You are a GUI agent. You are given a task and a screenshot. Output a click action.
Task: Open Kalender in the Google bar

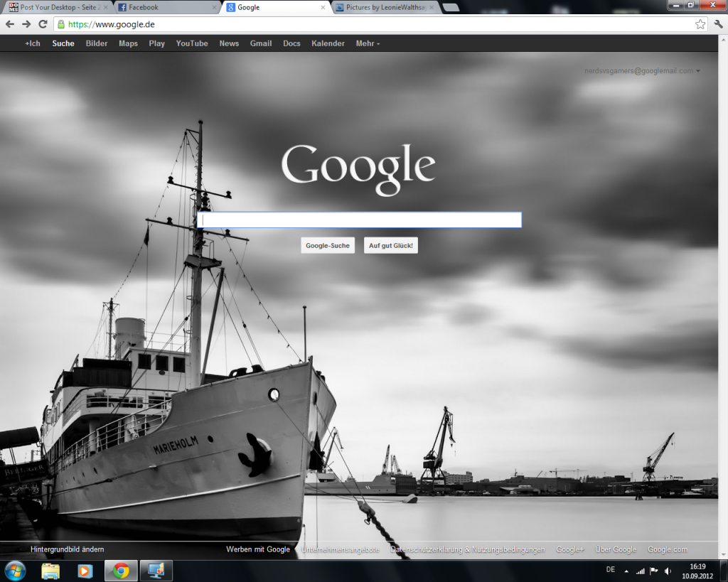pyautogui.click(x=328, y=43)
